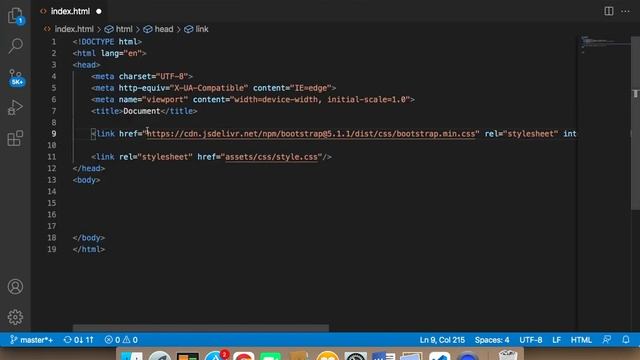640x360 pixels.
Task: Click the vertical scrollbar thumb of editor
Action: (636, 122)
